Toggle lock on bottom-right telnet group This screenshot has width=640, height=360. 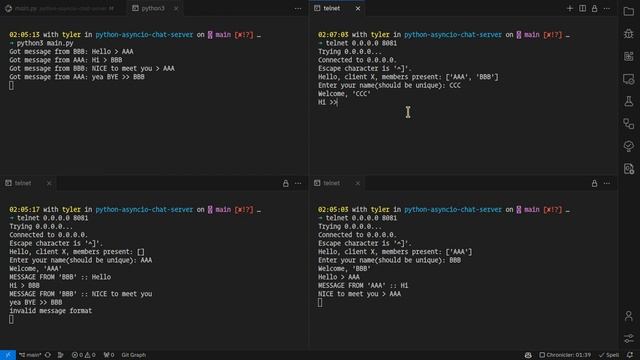[x=595, y=183]
